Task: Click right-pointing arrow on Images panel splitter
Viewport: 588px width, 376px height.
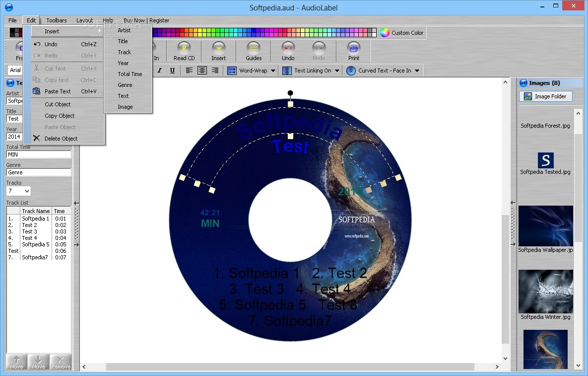Action: 513,245
